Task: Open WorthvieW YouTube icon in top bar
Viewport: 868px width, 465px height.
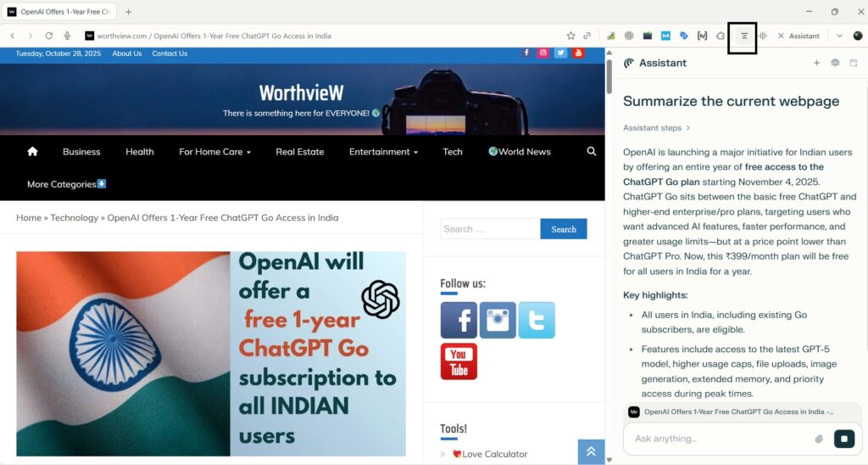Action: [578, 53]
